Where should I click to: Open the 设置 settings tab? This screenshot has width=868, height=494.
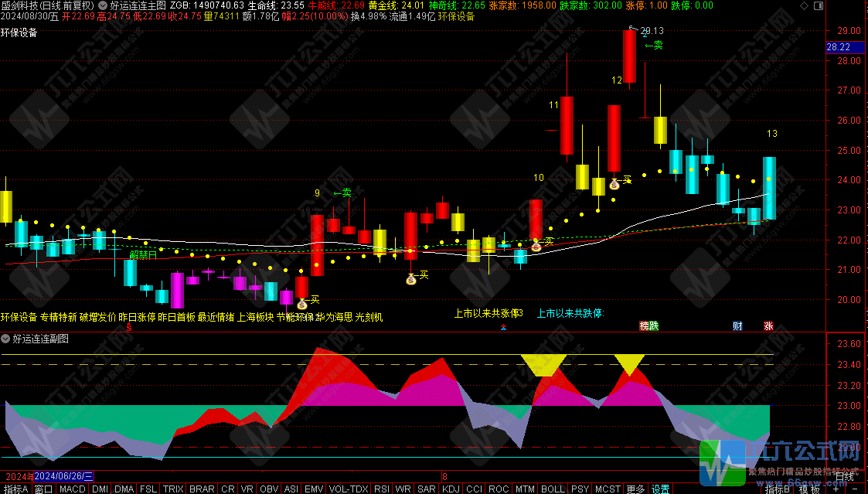click(660, 489)
